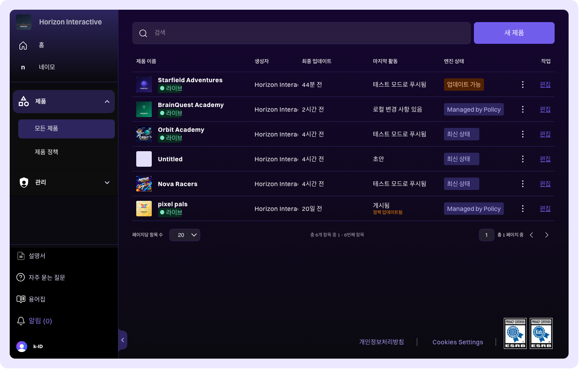The width and height of the screenshot is (588, 378).
Task: Click 편집 for BrainQuest Academy
Action: click(x=545, y=109)
